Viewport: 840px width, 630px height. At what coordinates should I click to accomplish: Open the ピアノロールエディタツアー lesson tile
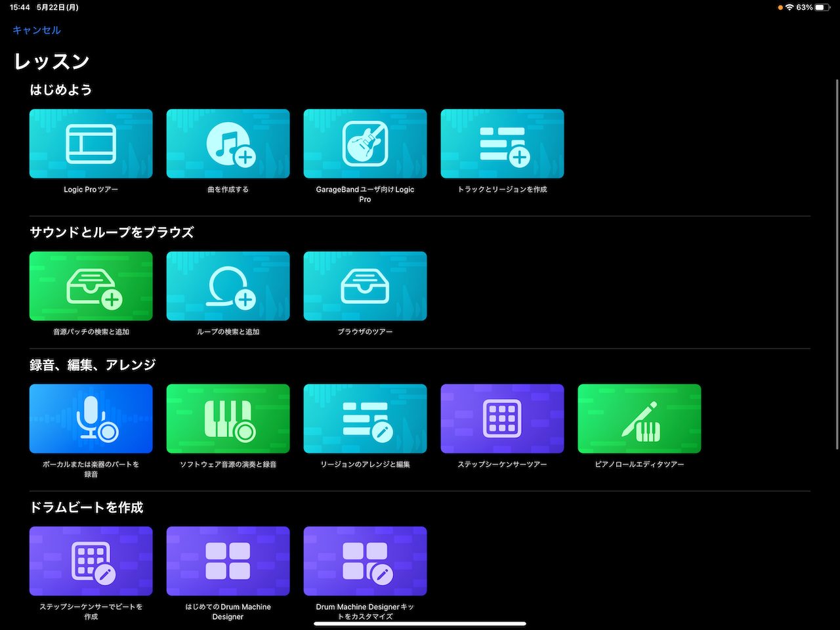pyautogui.click(x=639, y=419)
